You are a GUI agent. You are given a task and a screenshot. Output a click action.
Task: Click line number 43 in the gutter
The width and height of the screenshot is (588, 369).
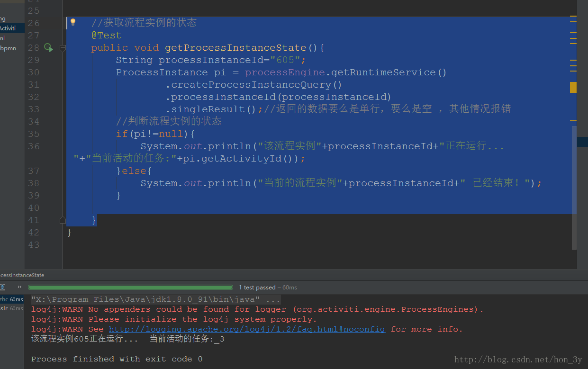point(34,245)
